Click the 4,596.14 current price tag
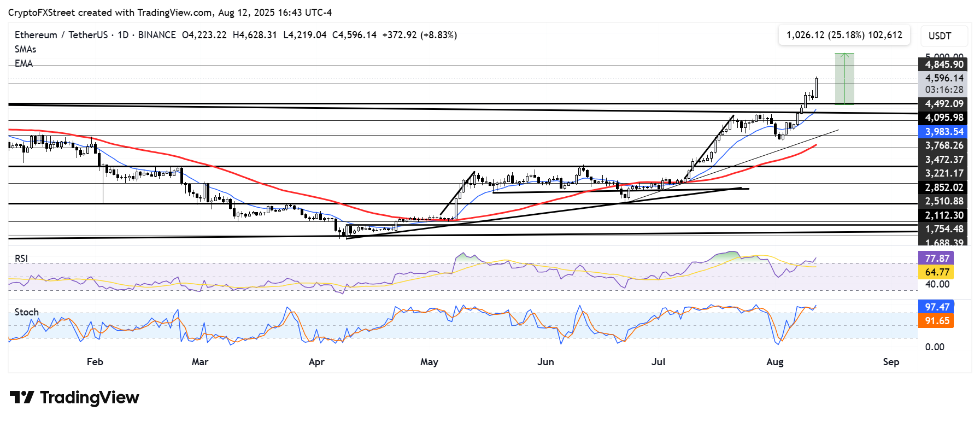This screenshot has height=422, width=980. pos(944,78)
